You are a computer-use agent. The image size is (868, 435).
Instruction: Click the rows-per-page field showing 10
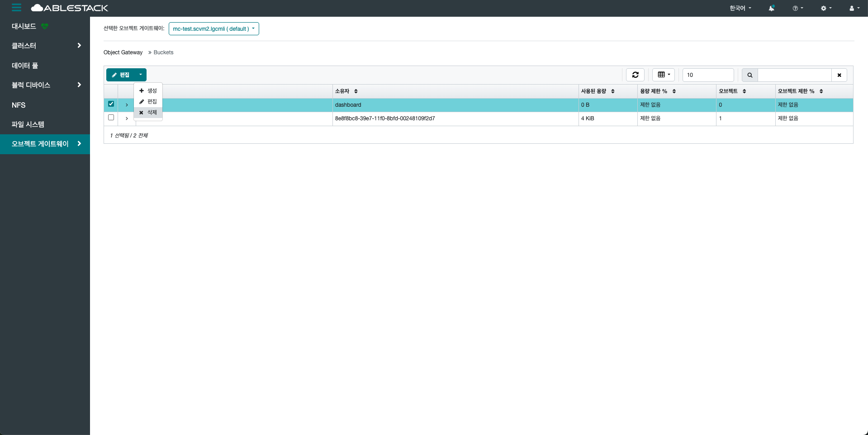pos(708,75)
